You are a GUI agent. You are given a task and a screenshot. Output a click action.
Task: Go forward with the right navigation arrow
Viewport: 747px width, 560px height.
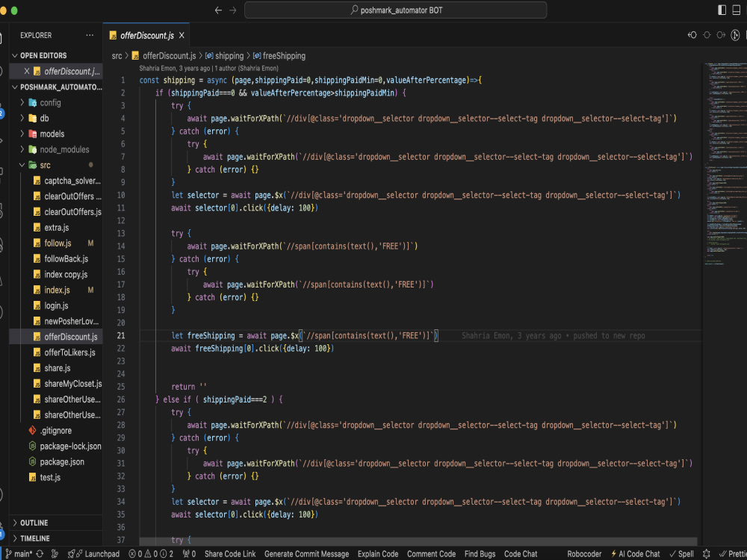(233, 10)
